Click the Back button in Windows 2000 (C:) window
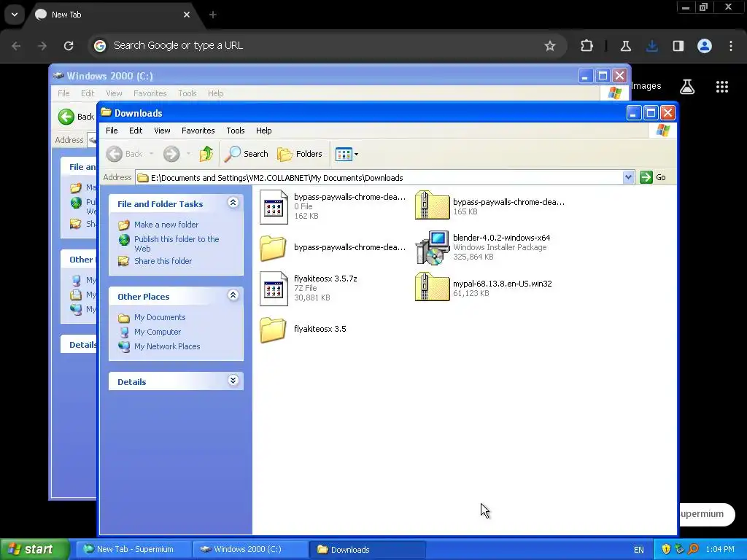This screenshot has width=747, height=560. [x=76, y=117]
